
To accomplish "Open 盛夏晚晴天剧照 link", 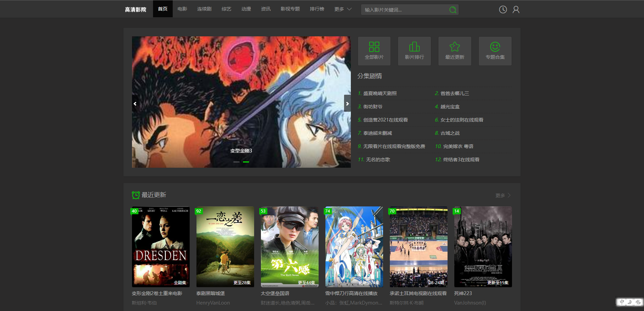I will coord(380,93).
